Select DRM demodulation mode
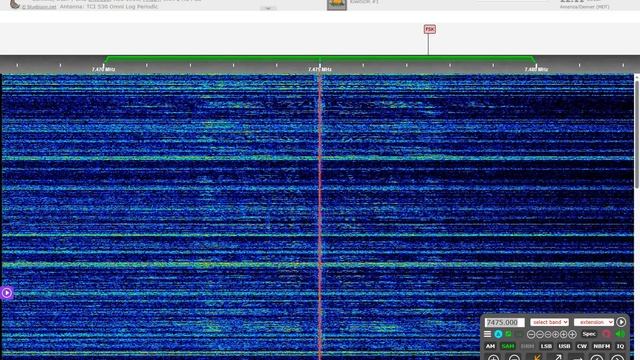Screen dimensions: 640x360 click(527, 346)
